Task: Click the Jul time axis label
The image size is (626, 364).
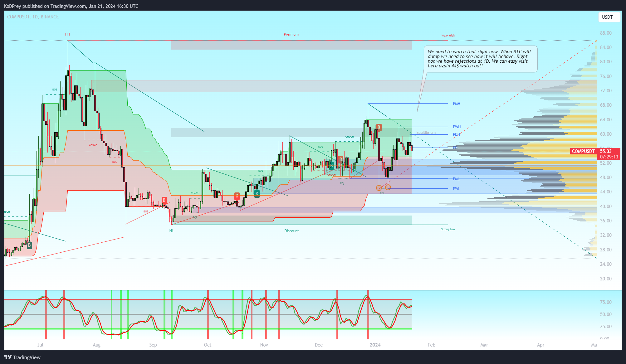Action: coord(40,345)
